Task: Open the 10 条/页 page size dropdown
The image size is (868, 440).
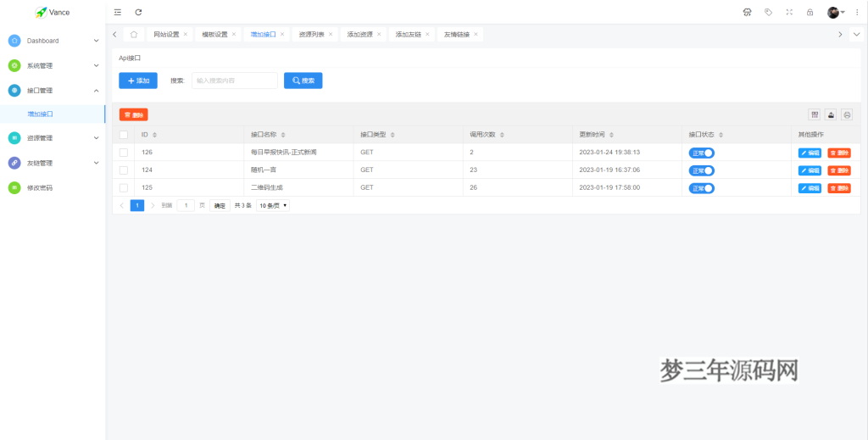Action: pos(273,205)
